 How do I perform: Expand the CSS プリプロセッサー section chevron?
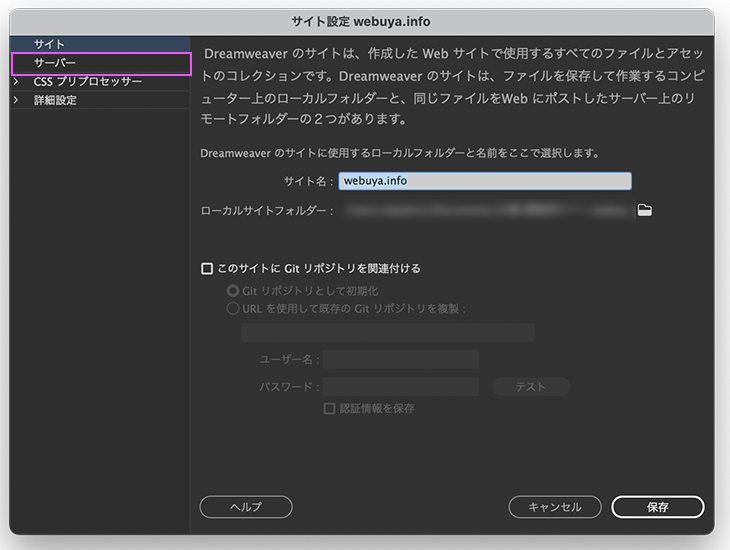tap(16, 81)
